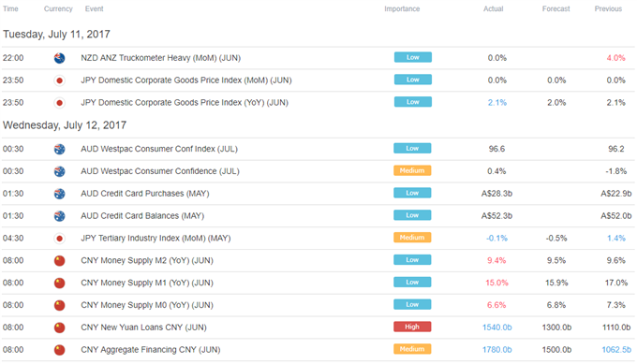Select the High importance badge for New Yuan Loans

pyautogui.click(x=412, y=327)
